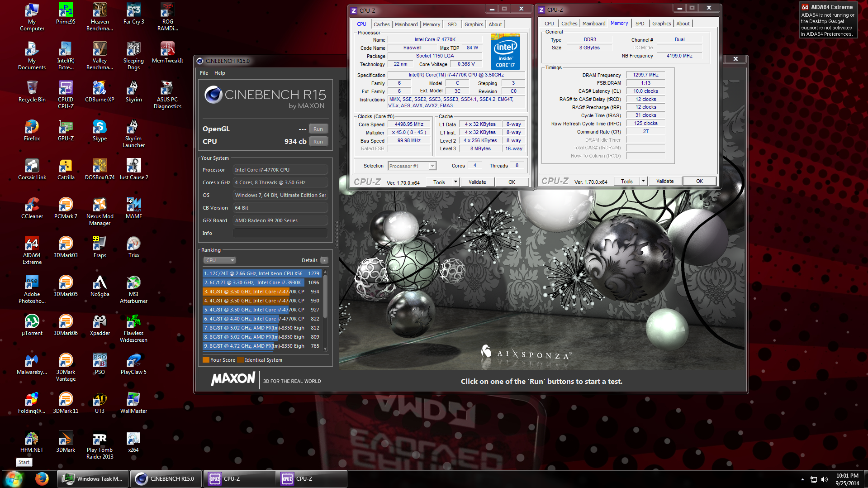Open Cinebench Help menu
868x488 pixels.
coord(219,73)
